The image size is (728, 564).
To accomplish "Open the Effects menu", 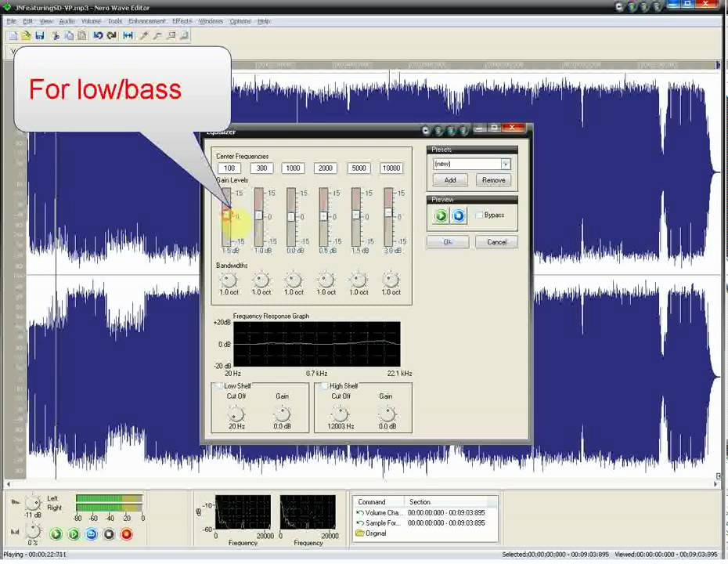I will pos(182,21).
